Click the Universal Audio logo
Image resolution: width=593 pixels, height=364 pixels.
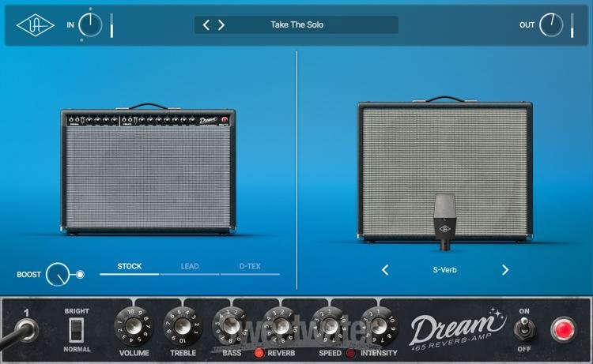pos(35,25)
